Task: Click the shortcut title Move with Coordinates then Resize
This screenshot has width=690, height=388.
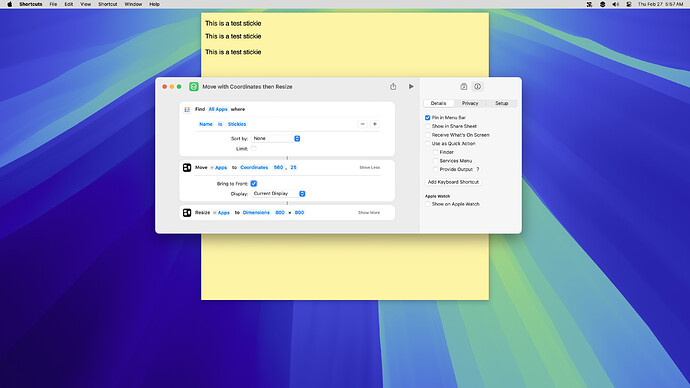Action: [247, 87]
